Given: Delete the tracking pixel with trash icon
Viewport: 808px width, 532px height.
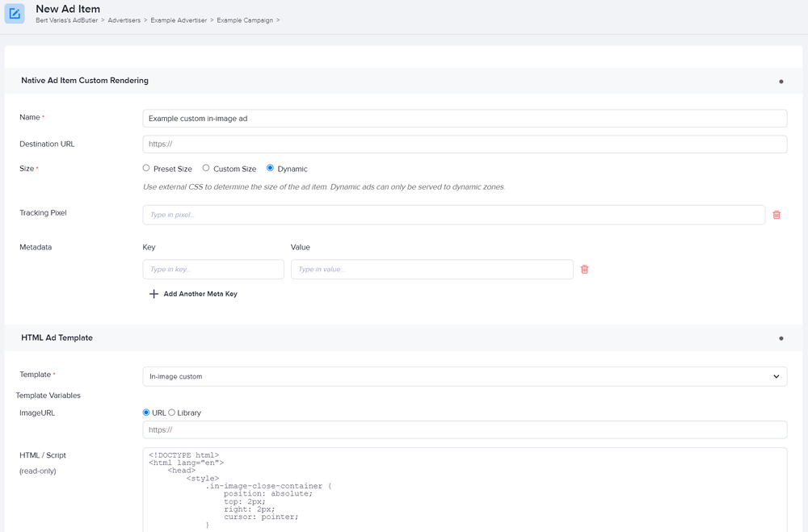Looking at the screenshot, I should click(776, 215).
